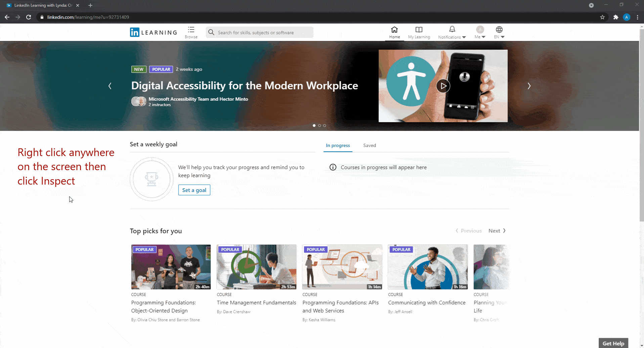
Task: Reload the page in the browser
Action: tap(29, 17)
